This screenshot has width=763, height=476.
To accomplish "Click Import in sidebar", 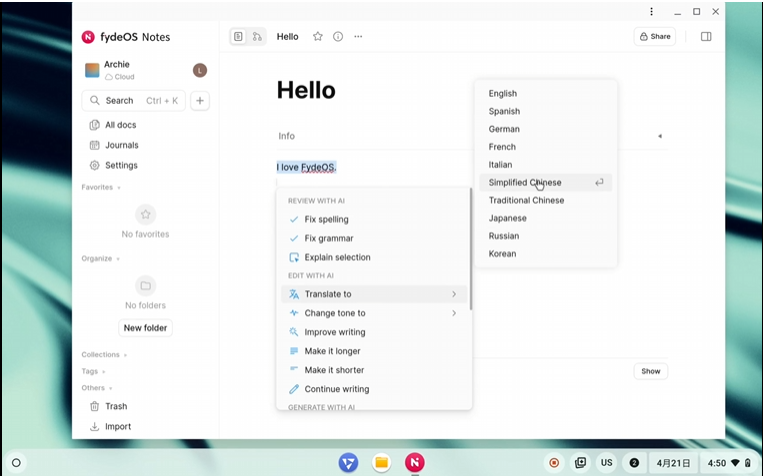I will pyautogui.click(x=146, y=426).
